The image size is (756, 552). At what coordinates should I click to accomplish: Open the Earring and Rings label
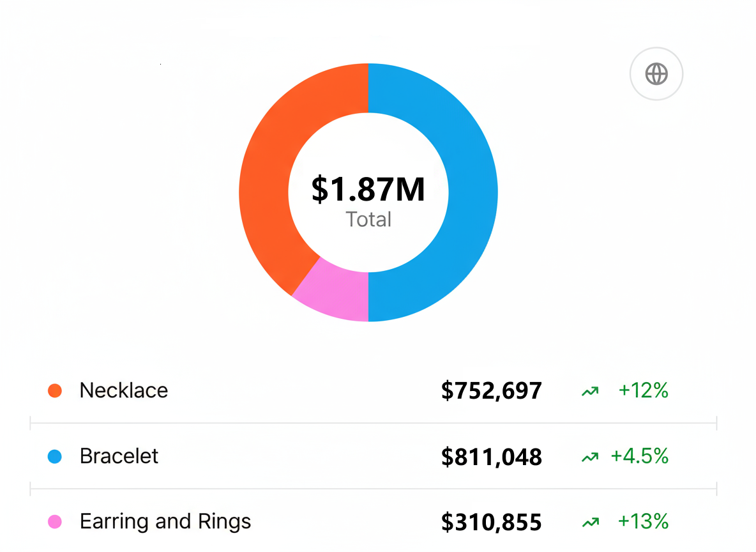click(x=165, y=522)
